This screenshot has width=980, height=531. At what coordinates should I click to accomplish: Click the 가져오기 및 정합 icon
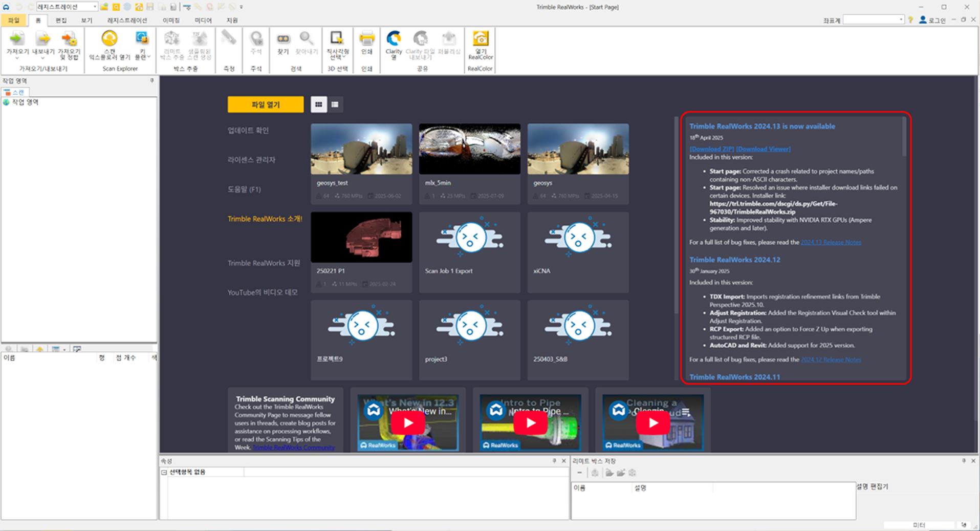pos(69,39)
